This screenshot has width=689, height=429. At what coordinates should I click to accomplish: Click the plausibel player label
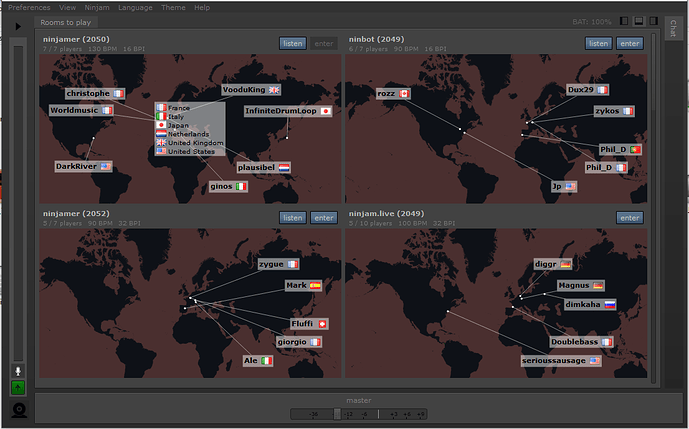tap(264, 167)
